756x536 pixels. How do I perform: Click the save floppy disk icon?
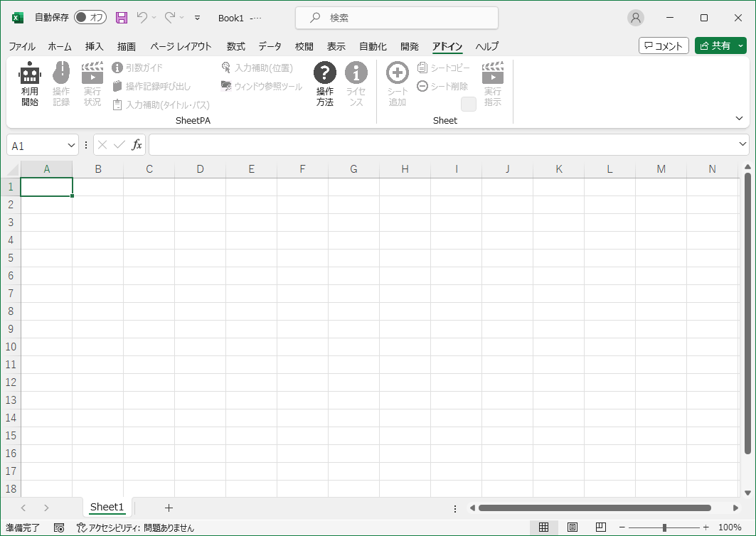tap(122, 18)
